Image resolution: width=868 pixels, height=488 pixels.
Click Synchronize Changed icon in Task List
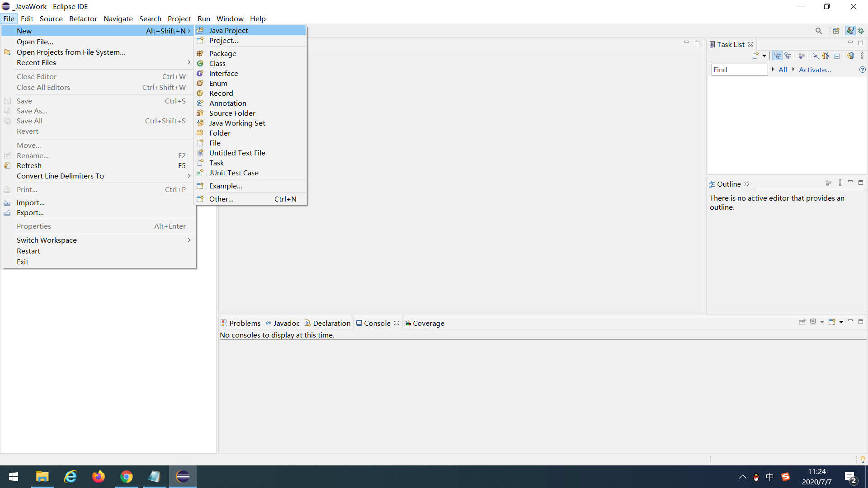(850, 56)
